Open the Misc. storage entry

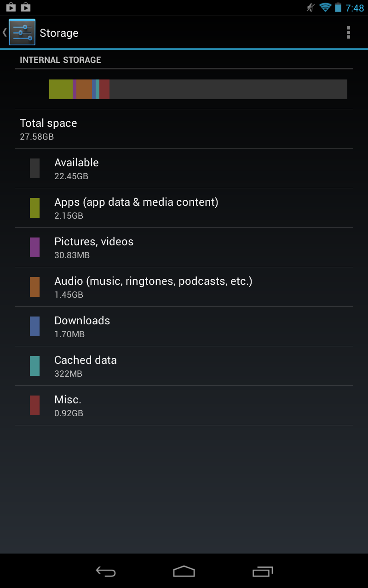point(184,406)
